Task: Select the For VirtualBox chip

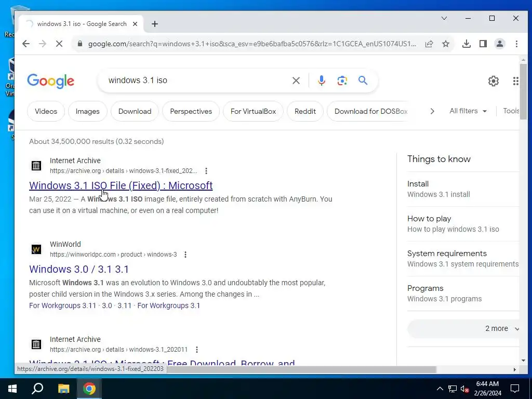Action: (x=253, y=111)
